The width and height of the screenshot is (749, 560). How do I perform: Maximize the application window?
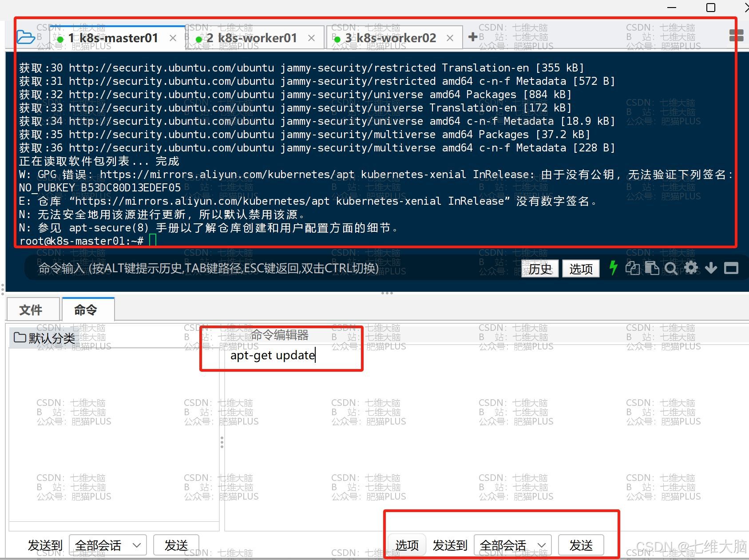coord(711,8)
